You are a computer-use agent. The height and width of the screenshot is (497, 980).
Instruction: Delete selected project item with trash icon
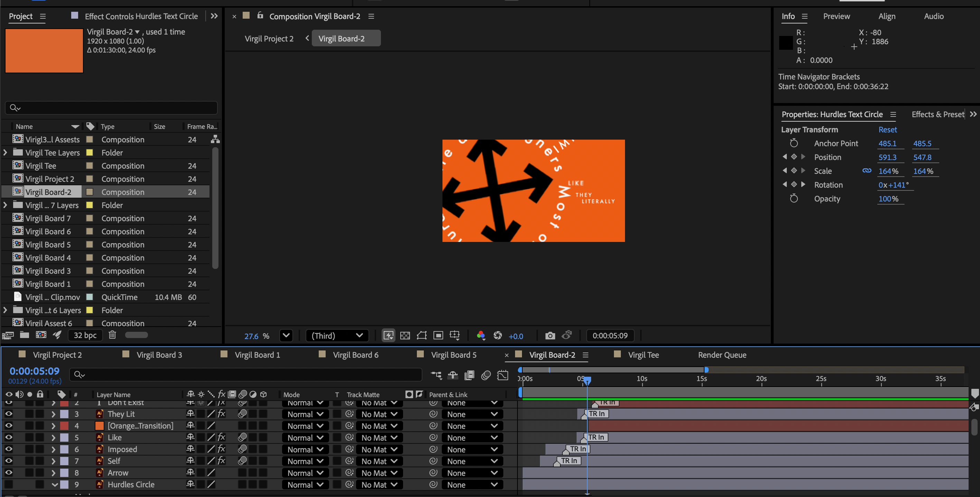coord(112,335)
